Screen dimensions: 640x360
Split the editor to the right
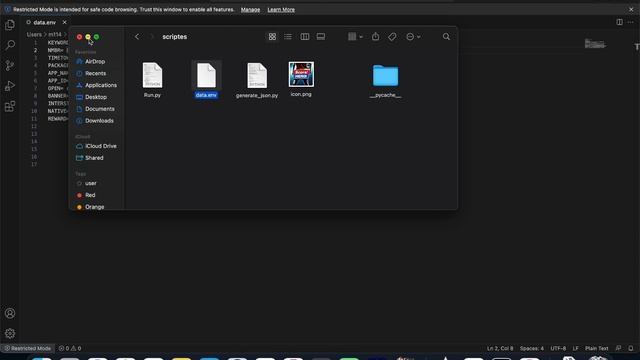(x=620, y=22)
